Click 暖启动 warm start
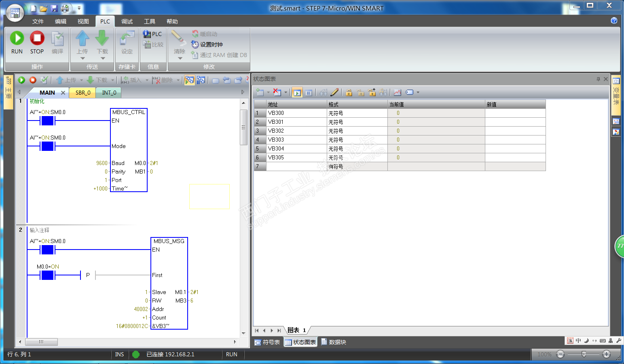Image resolution: width=624 pixels, height=364 pixels. (x=205, y=34)
